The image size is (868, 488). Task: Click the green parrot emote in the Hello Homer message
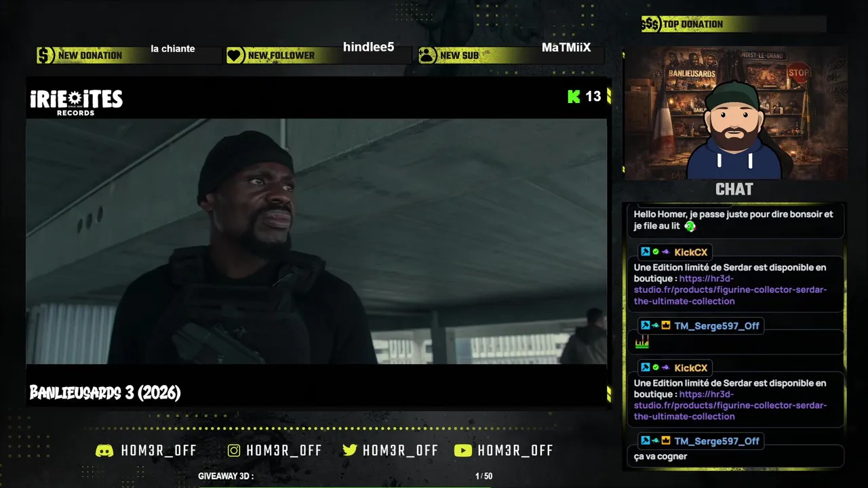[x=690, y=226]
